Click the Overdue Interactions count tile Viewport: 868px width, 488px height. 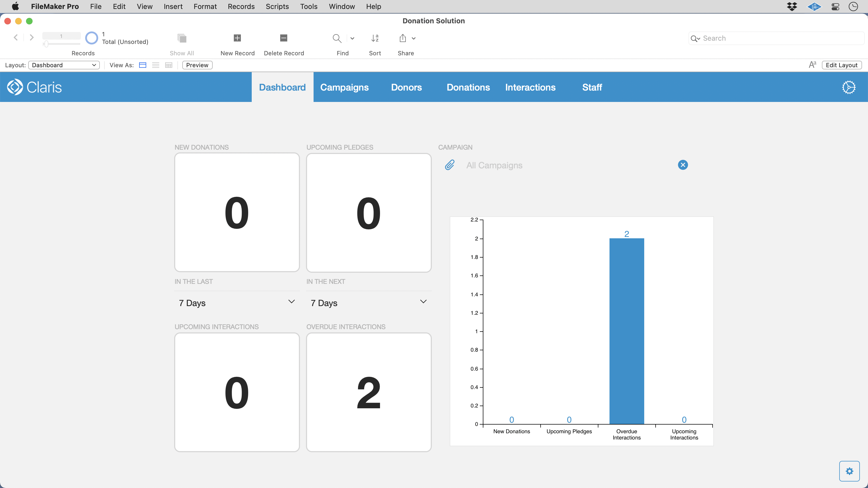point(369,392)
